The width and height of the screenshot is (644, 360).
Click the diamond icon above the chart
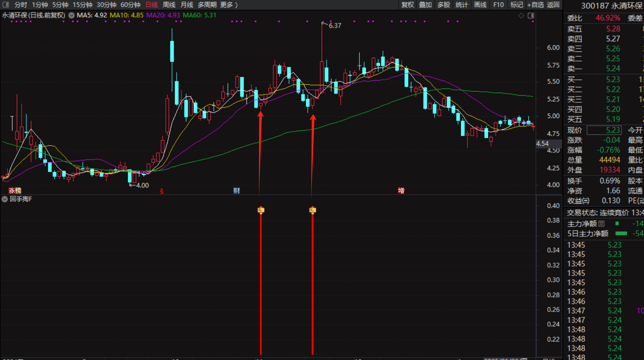coord(521,15)
